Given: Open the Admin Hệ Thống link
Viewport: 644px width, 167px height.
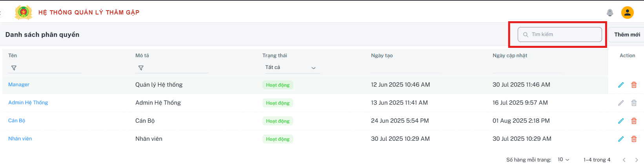Looking at the screenshot, I should tap(28, 103).
